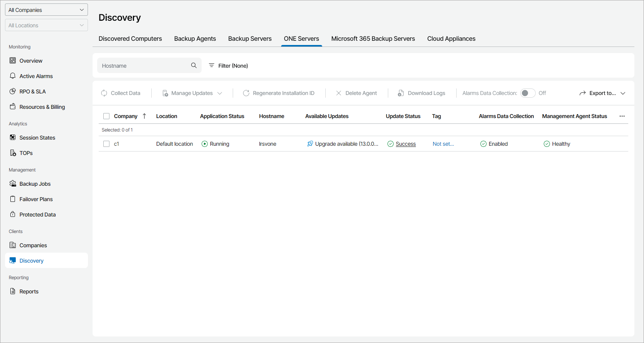The image size is (644, 343).
Task: Expand the Manage Updates dropdown arrow
Action: click(x=220, y=93)
